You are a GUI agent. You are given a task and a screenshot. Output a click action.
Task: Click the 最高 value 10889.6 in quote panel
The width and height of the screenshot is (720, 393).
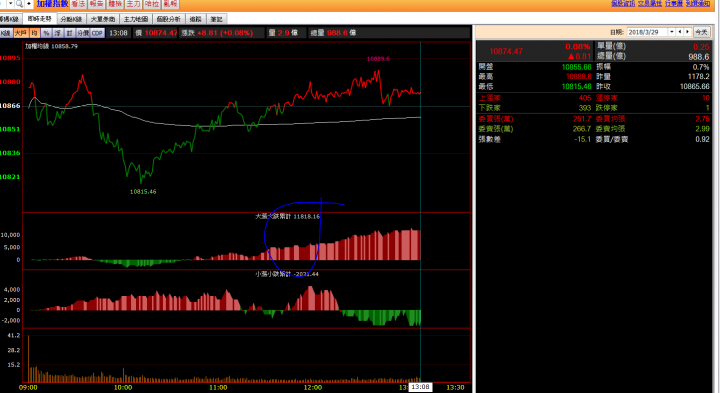(x=579, y=77)
